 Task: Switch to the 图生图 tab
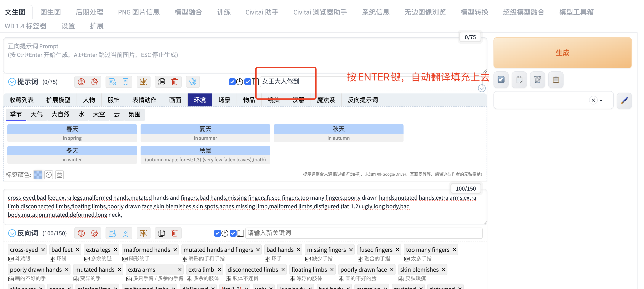51,12
